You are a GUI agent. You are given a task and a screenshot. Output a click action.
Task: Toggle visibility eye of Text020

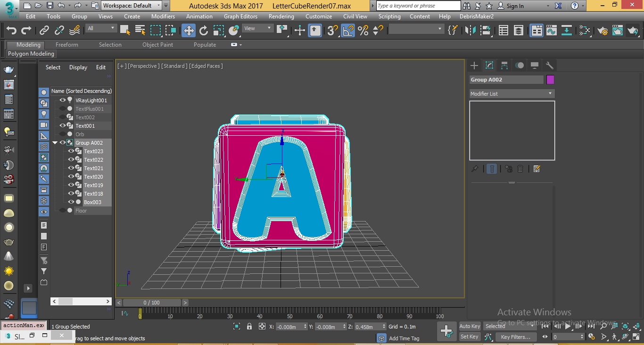pyautogui.click(x=71, y=177)
